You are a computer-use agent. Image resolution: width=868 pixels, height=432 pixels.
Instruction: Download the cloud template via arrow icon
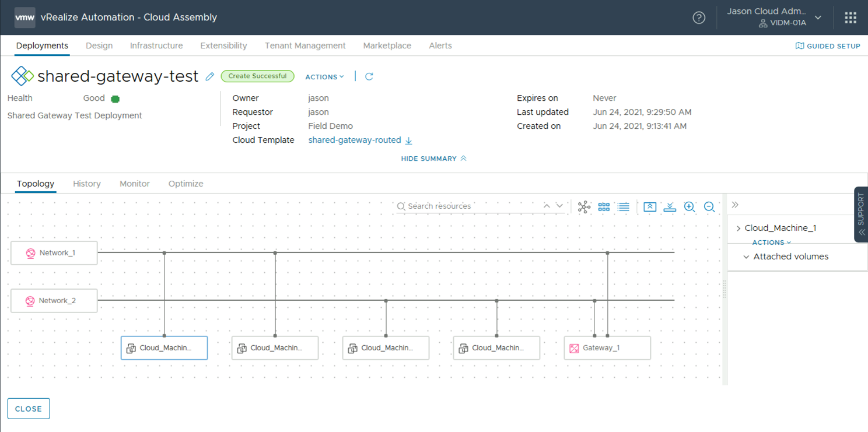(409, 141)
